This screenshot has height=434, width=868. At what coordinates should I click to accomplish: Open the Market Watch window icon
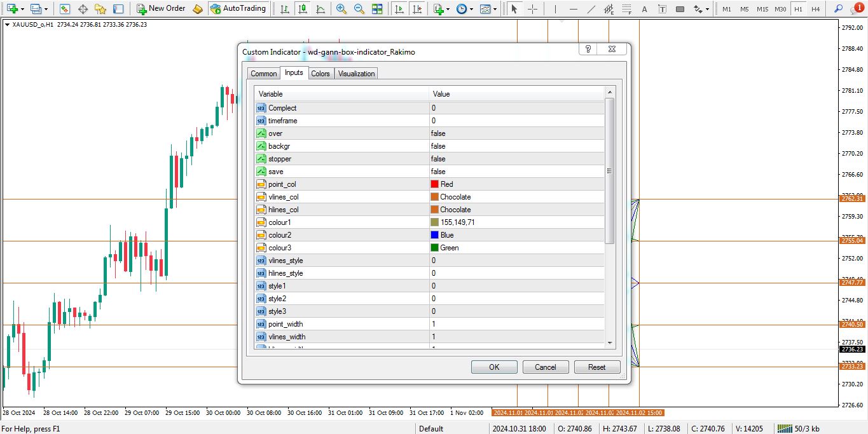point(65,9)
